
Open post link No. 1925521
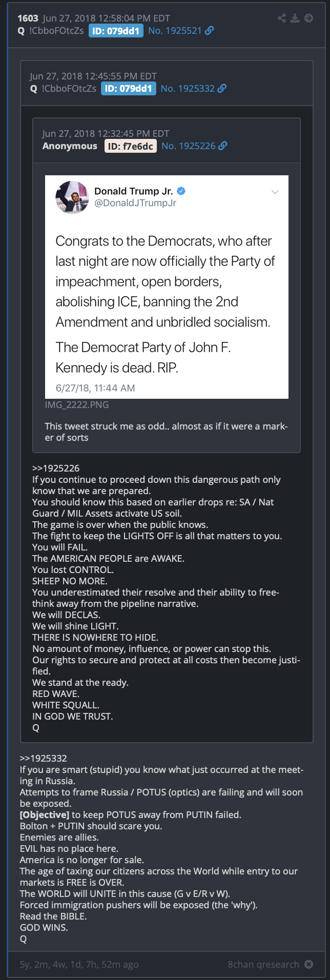coord(175,31)
